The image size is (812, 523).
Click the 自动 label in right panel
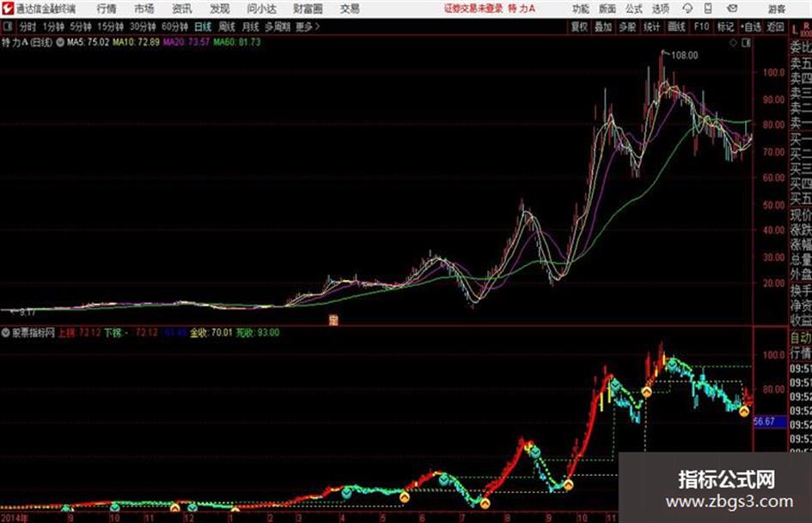801,338
